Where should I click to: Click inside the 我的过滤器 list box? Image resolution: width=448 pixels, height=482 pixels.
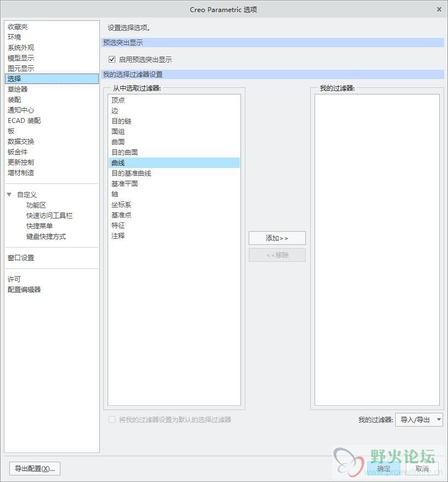(x=377, y=250)
